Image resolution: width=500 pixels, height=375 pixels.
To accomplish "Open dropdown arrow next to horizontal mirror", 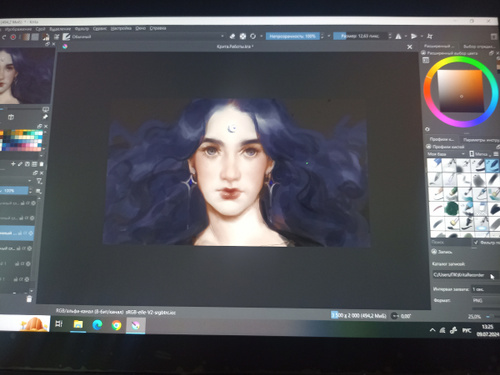I will [406, 36].
